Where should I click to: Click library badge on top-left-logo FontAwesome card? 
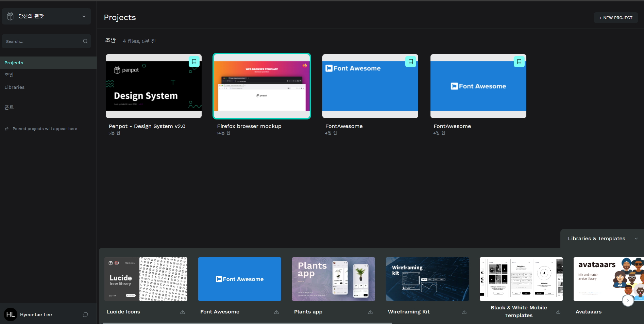pyautogui.click(x=411, y=62)
